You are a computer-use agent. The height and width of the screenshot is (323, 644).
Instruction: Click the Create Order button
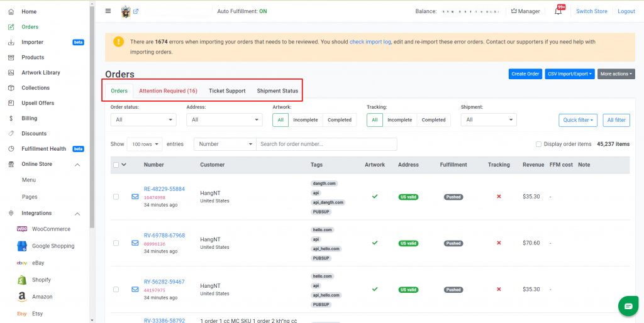coord(525,74)
